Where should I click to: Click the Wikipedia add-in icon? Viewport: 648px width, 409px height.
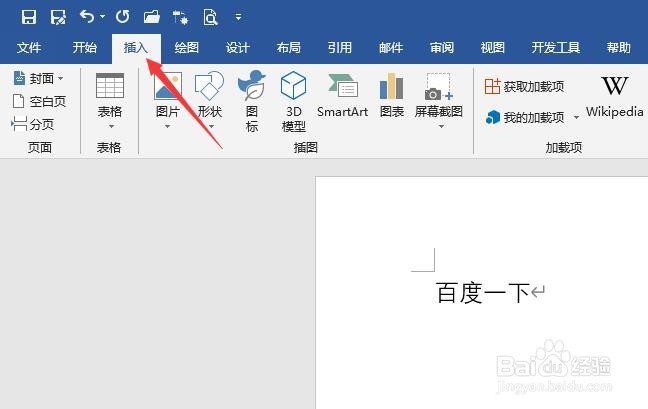[x=615, y=86]
